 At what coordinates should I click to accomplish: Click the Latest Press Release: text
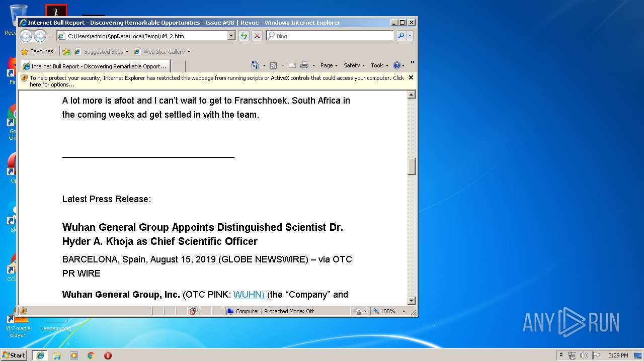(107, 199)
